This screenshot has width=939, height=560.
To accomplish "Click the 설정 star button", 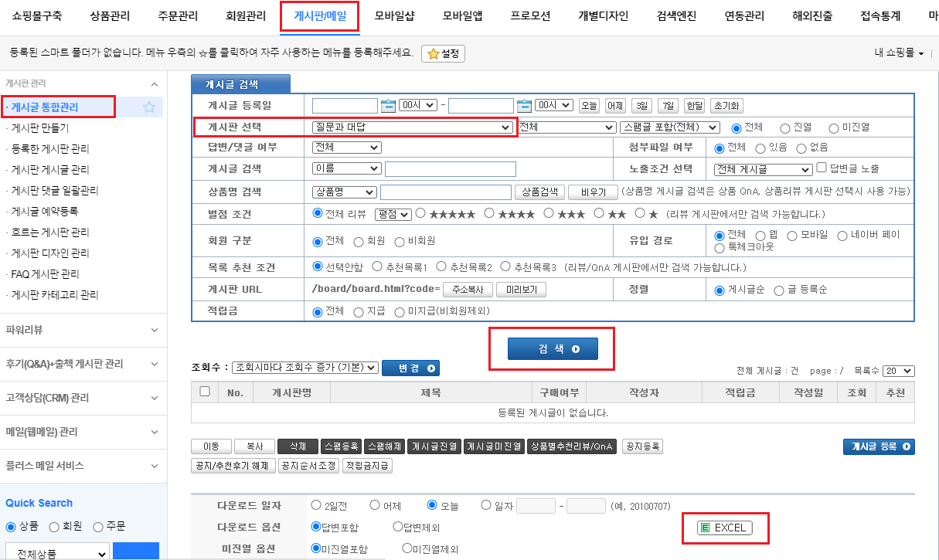I will click(x=443, y=53).
